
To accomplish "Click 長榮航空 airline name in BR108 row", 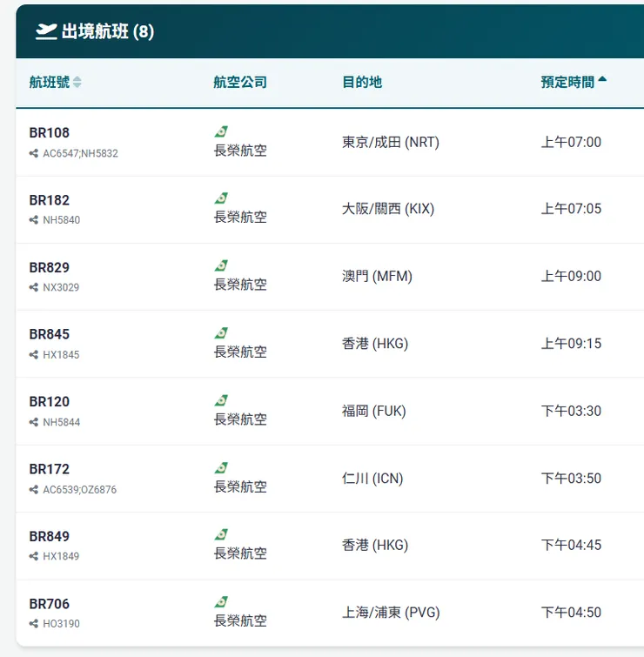I will (240, 151).
